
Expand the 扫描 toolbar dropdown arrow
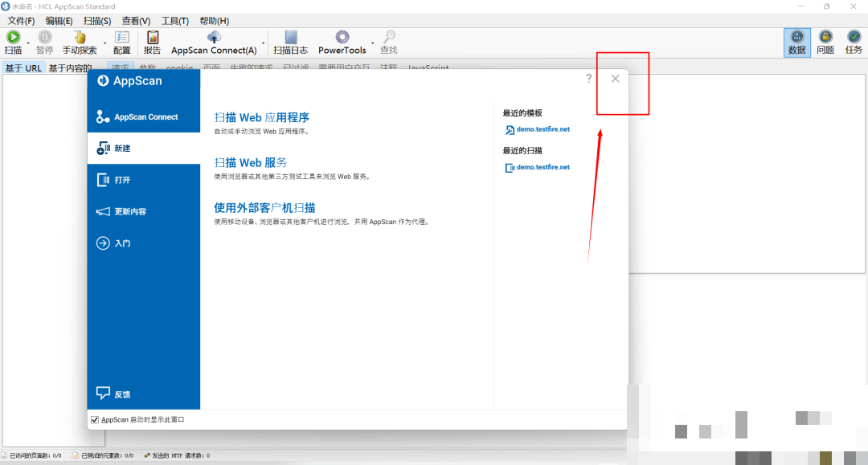tap(28, 43)
